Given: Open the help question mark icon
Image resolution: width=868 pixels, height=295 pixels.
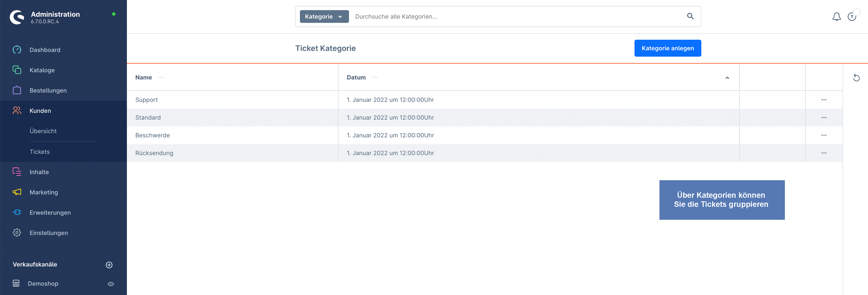Looking at the screenshot, I should (x=852, y=16).
